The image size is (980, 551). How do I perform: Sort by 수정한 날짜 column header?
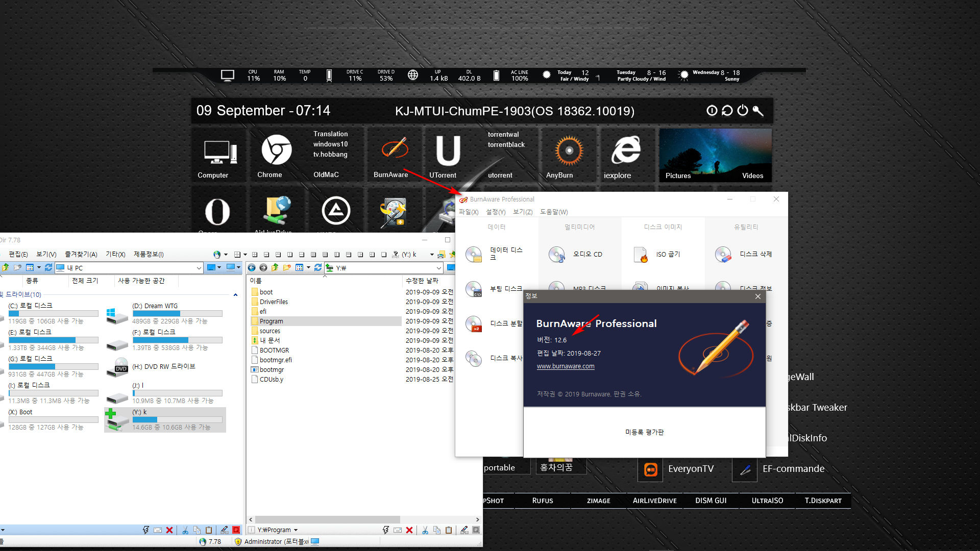point(422,281)
